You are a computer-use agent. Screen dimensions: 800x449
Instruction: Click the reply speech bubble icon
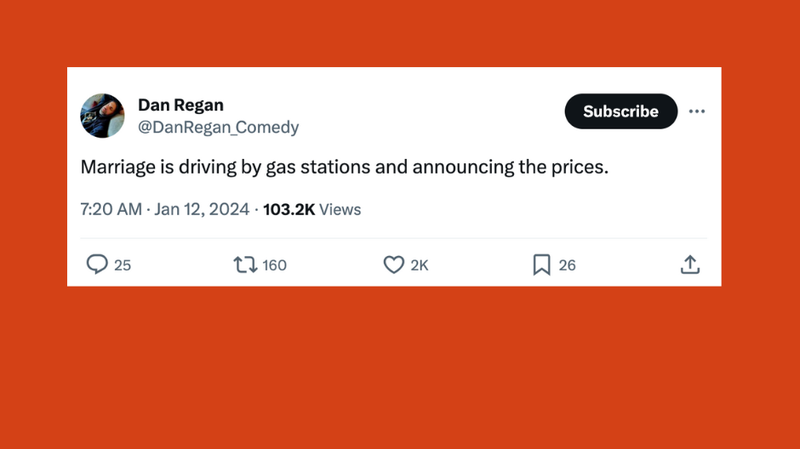(97, 264)
